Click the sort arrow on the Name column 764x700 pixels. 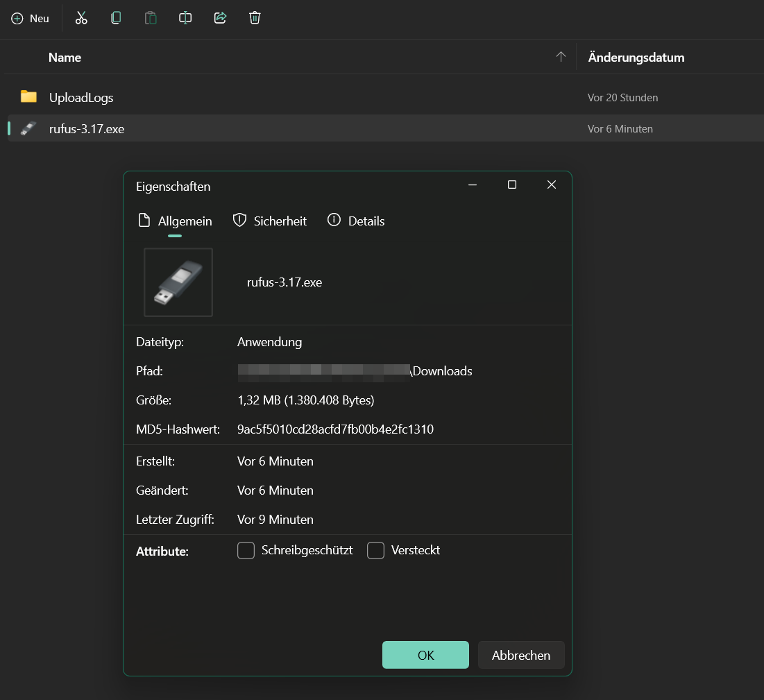561,57
